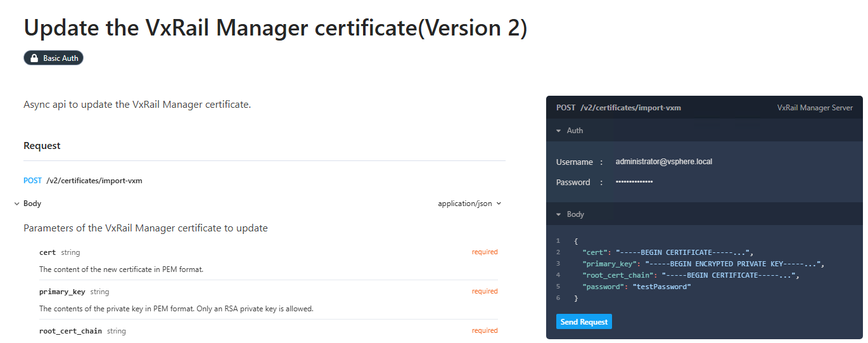Viewport: 868px width, 343px height.
Task: Click the cert description about PEM format
Action: pyautogui.click(x=122, y=269)
